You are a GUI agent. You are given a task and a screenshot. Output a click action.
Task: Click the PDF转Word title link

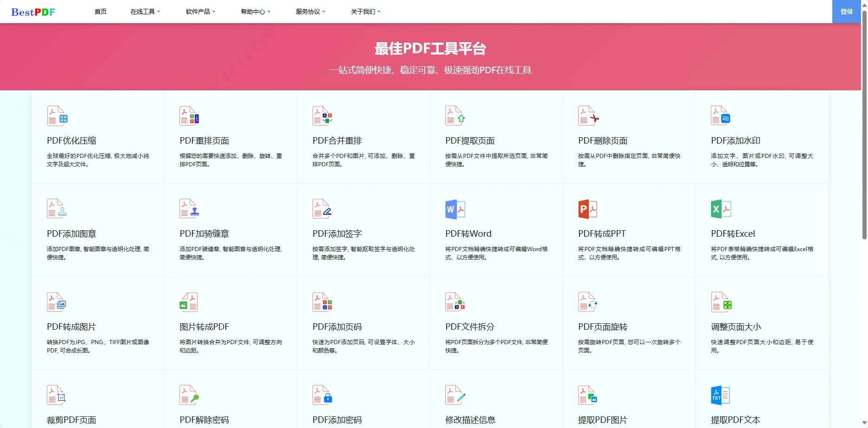pos(468,234)
